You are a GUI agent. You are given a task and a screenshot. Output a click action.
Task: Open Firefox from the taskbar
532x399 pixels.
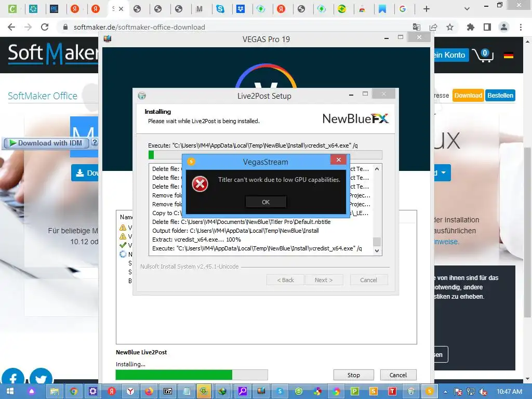click(149, 391)
